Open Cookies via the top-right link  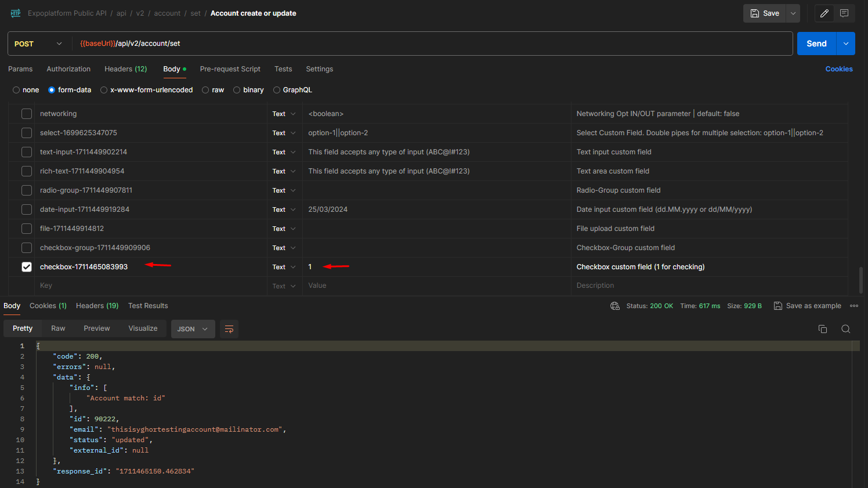pos(839,68)
